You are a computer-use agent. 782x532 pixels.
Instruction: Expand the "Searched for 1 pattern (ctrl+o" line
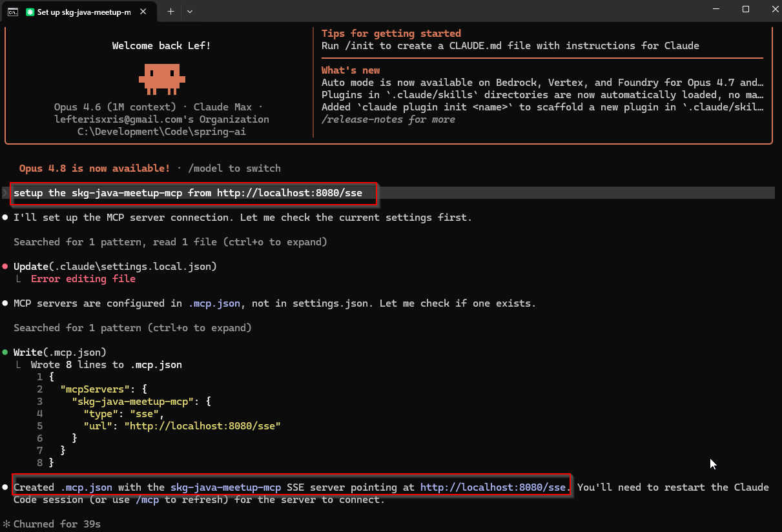tap(132, 328)
